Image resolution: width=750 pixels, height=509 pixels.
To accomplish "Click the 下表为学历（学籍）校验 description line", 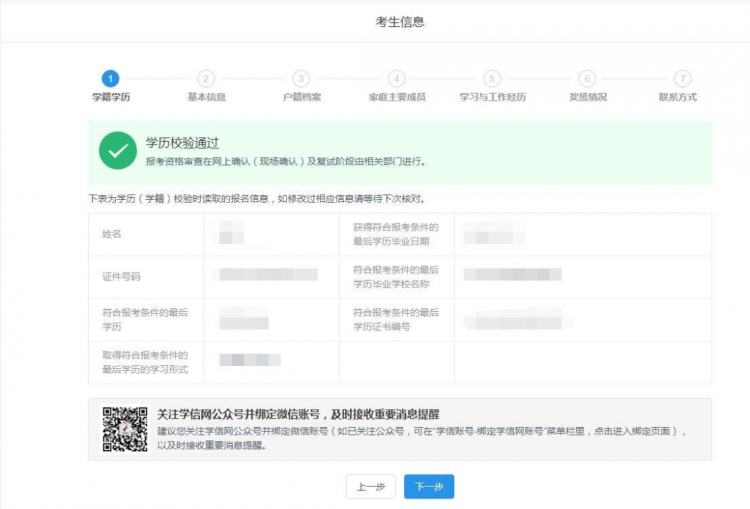I will [x=257, y=199].
